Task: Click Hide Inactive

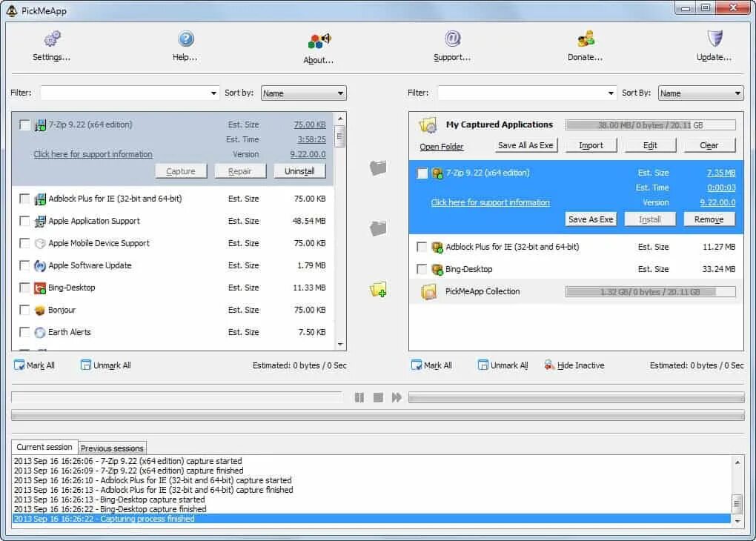Action: point(574,365)
